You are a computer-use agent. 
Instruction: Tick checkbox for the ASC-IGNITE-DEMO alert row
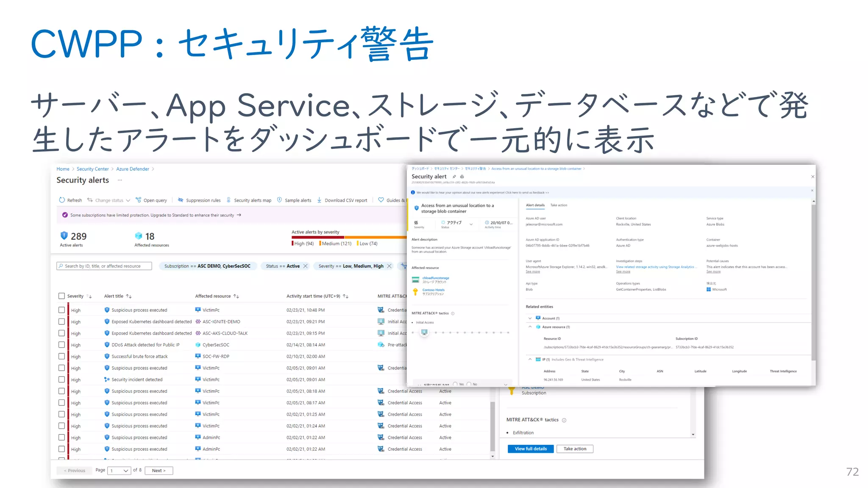coord(62,322)
